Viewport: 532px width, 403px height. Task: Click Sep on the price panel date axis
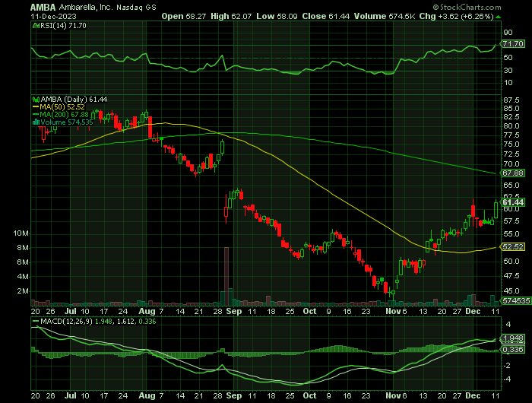[x=234, y=311]
